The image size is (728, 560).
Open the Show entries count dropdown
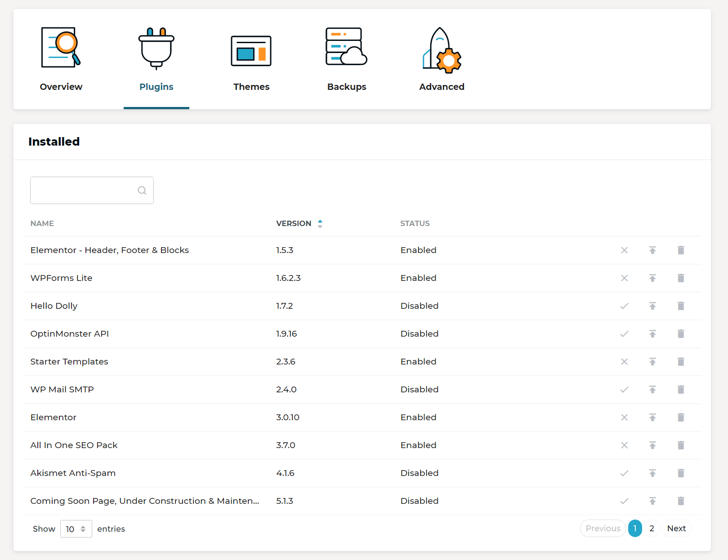point(76,529)
